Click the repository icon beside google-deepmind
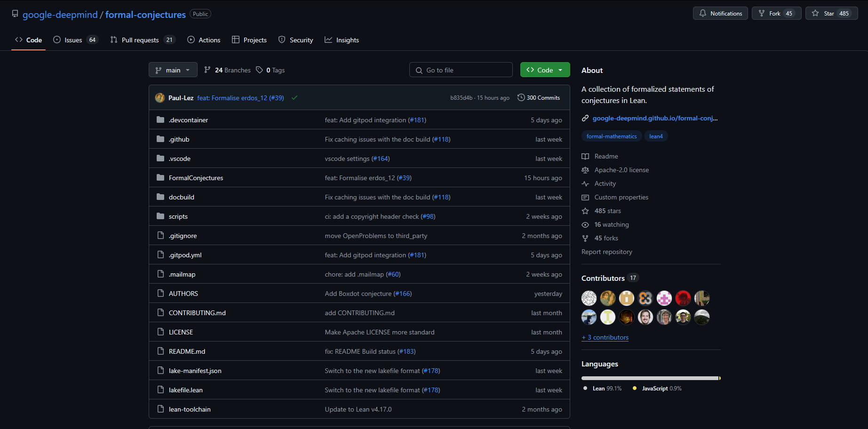868x429 pixels. (15, 14)
